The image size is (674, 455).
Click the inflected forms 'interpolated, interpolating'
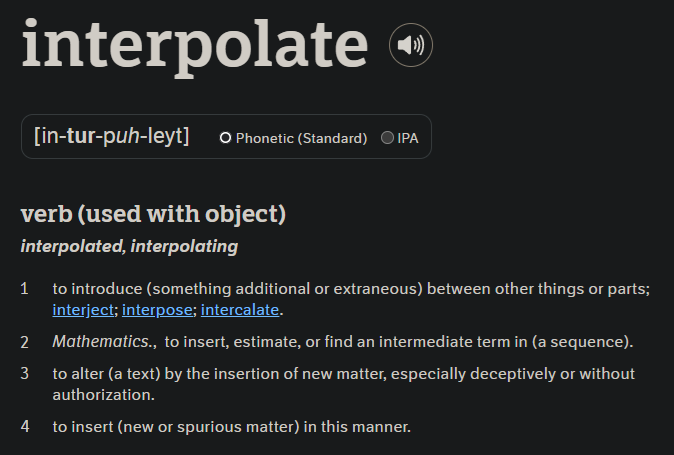coord(129,246)
